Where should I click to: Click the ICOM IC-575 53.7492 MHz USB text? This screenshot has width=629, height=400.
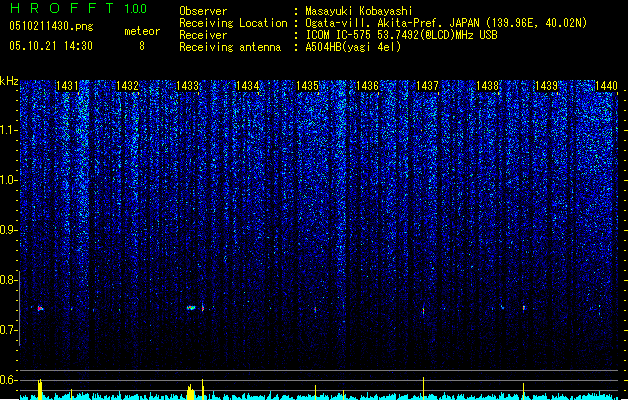click(402, 35)
